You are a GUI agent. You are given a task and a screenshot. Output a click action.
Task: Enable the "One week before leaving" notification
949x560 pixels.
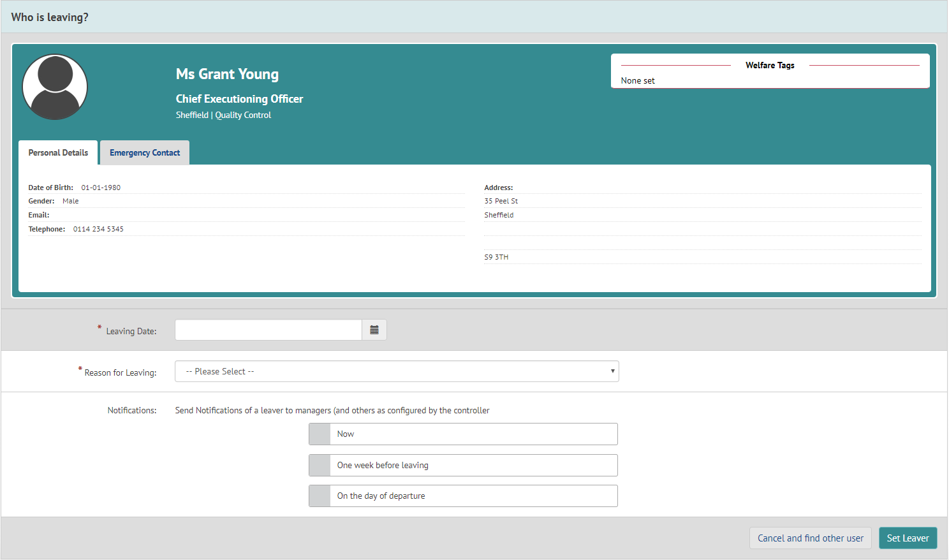click(320, 465)
